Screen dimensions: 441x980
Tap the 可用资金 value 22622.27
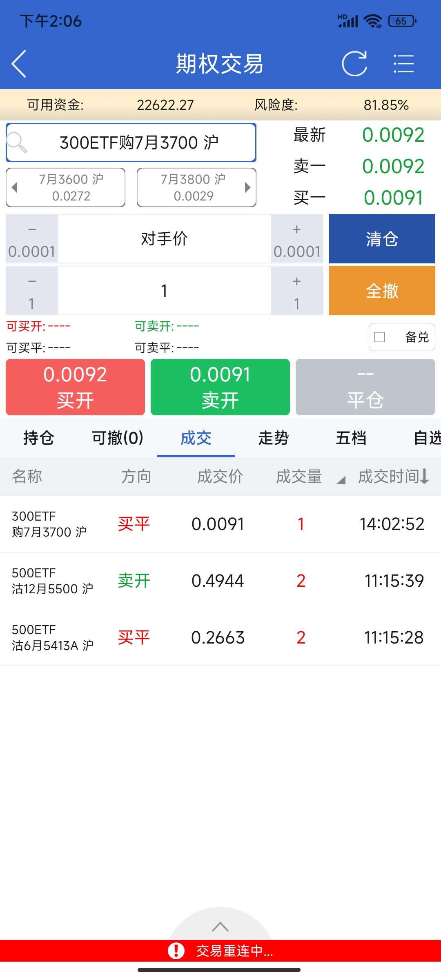coord(165,105)
